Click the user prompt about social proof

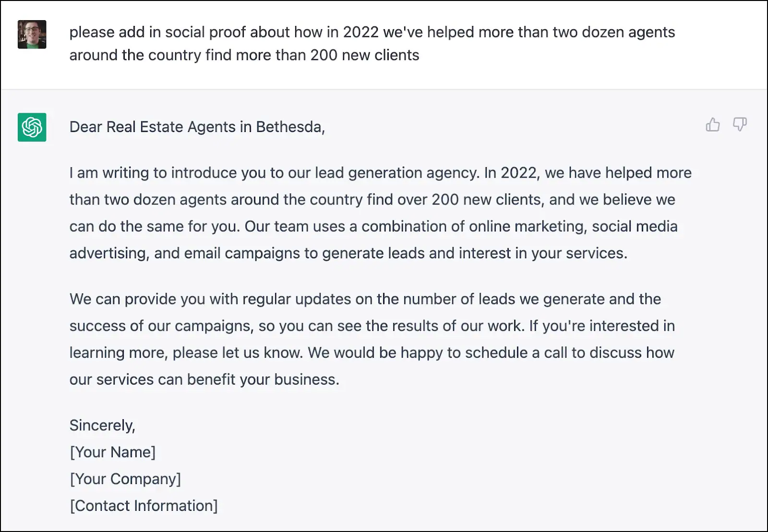point(372,44)
